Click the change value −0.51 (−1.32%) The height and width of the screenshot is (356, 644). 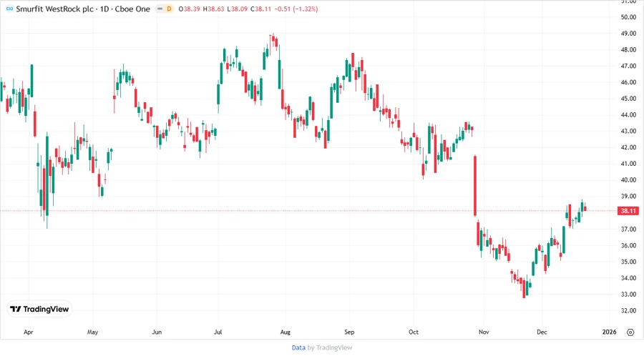(296, 9)
